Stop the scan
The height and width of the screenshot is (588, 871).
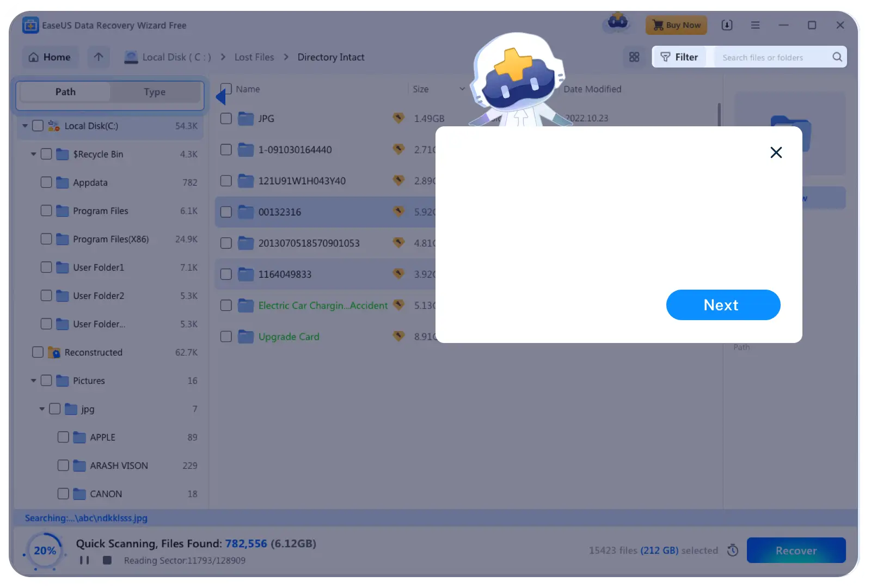tap(107, 560)
